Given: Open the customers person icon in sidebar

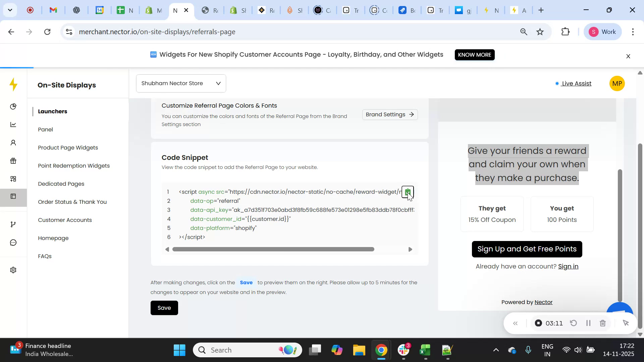Looking at the screenshot, I should click(13, 142).
